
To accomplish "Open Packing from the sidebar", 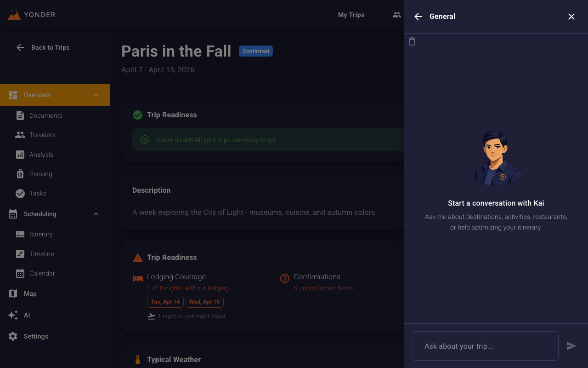I will pos(40,174).
